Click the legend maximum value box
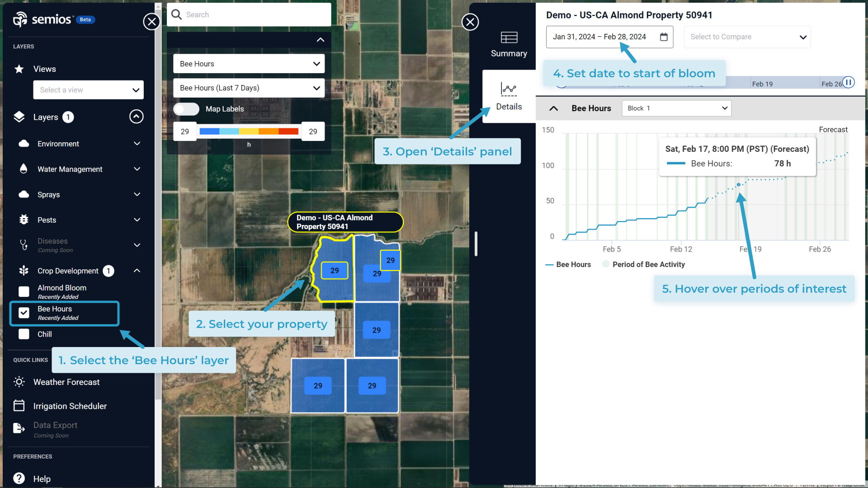 (313, 131)
